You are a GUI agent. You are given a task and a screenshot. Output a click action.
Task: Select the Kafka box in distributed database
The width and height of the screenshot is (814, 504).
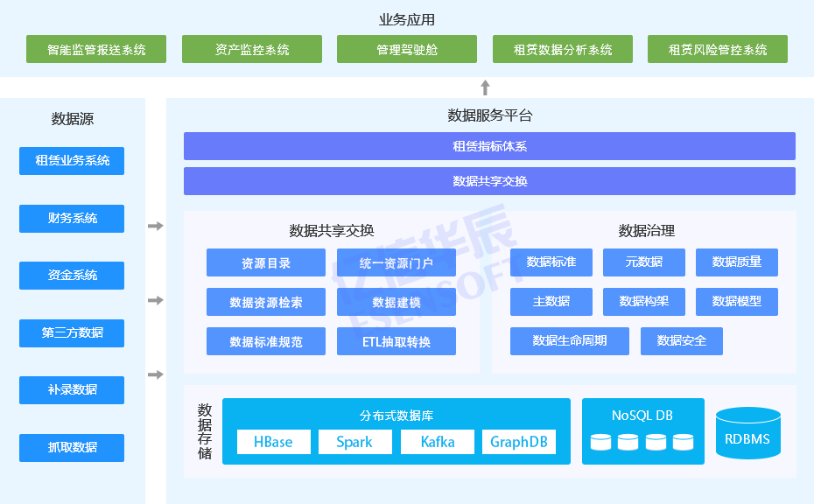438,442
